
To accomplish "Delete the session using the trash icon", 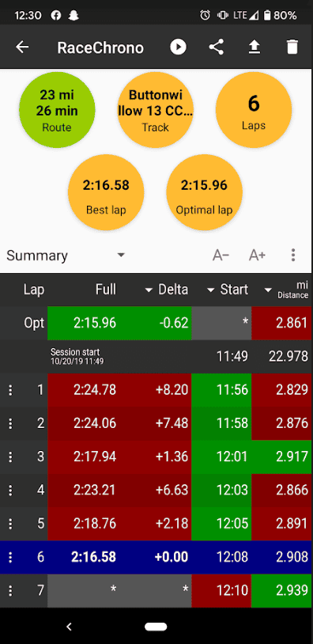I will click(x=292, y=47).
